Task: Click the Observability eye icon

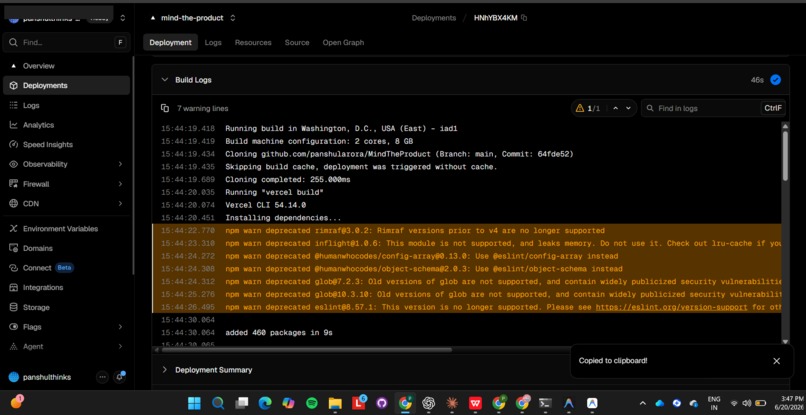Action: tap(13, 164)
